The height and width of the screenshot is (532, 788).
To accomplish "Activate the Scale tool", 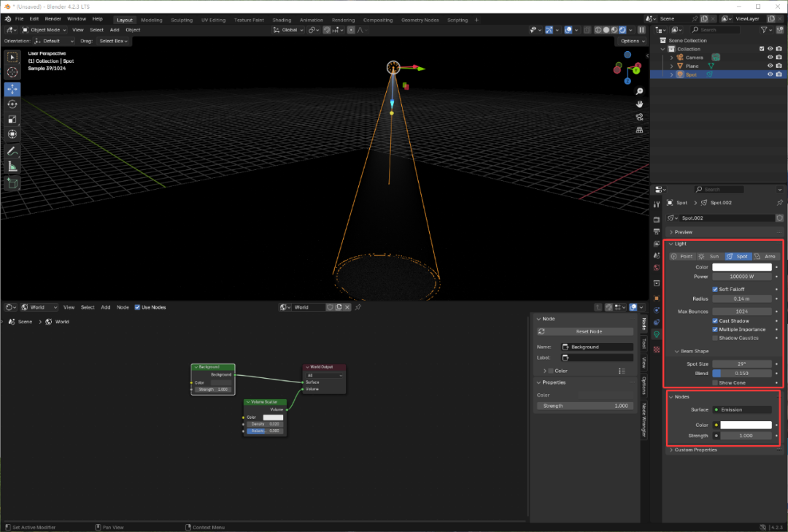I will [12, 119].
